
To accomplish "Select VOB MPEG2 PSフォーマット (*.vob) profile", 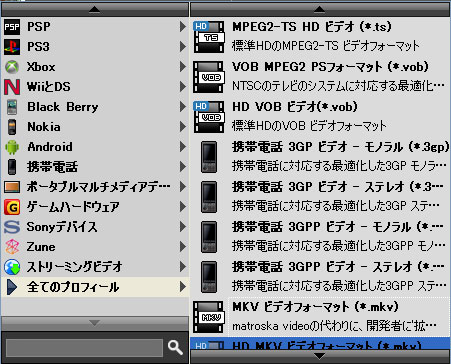I will click(320, 77).
